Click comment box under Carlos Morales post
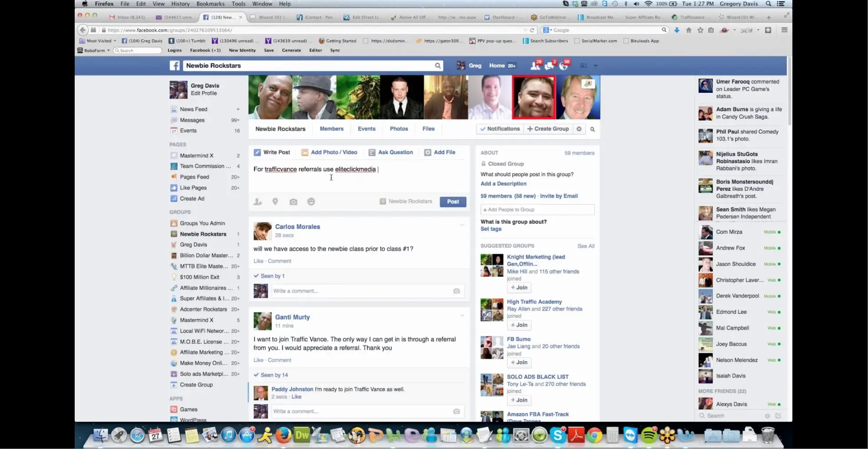This screenshot has width=868, height=449. 367,291
